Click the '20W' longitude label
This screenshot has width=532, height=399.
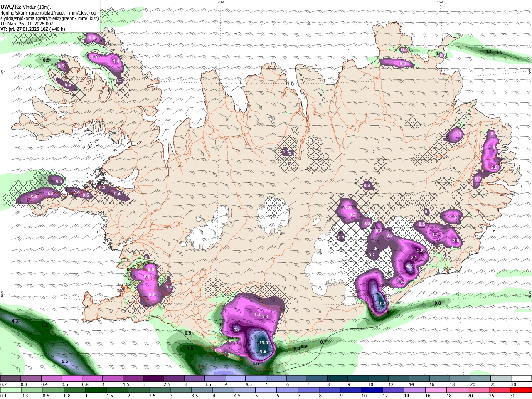(x=222, y=2)
